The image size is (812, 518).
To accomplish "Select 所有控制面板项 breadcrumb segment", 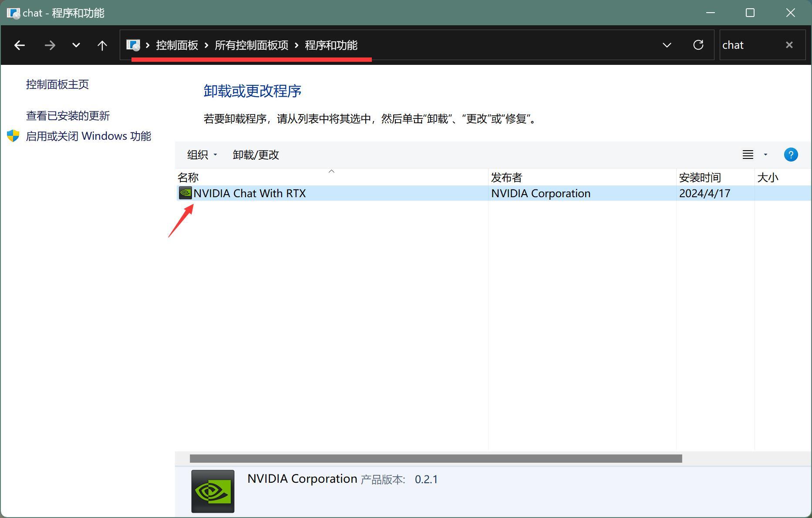I will click(x=252, y=45).
